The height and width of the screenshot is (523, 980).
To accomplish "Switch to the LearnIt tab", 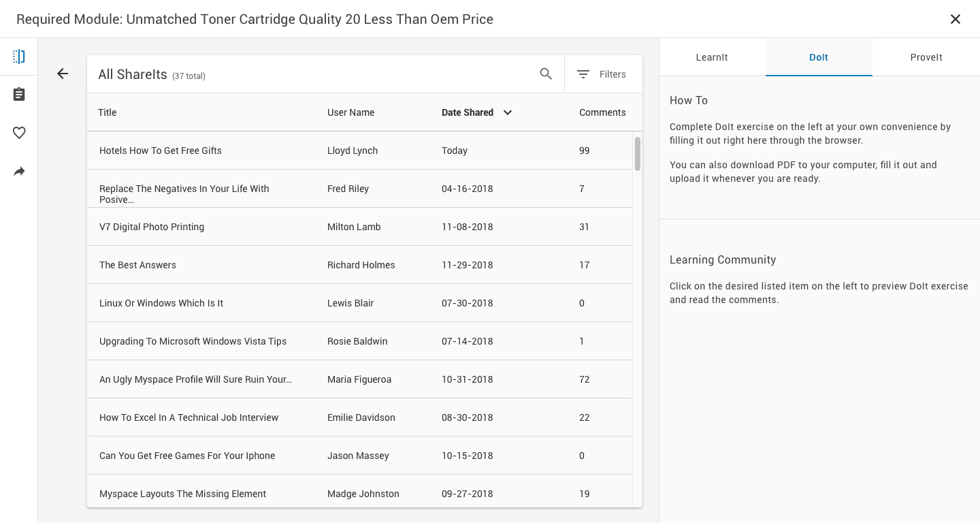I will (x=712, y=57).
